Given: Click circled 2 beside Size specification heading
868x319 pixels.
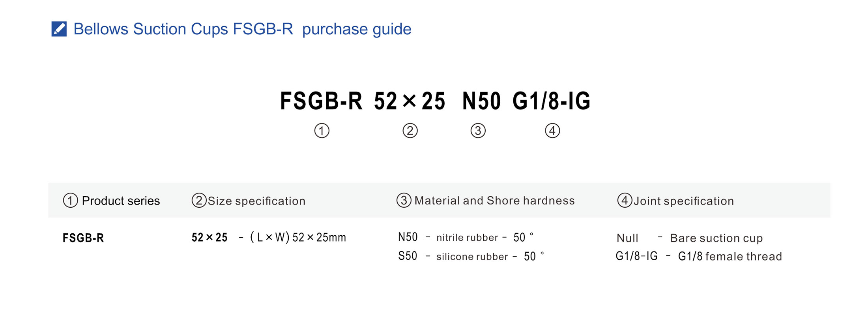Looking at the screenshot, I should point(199,201).
